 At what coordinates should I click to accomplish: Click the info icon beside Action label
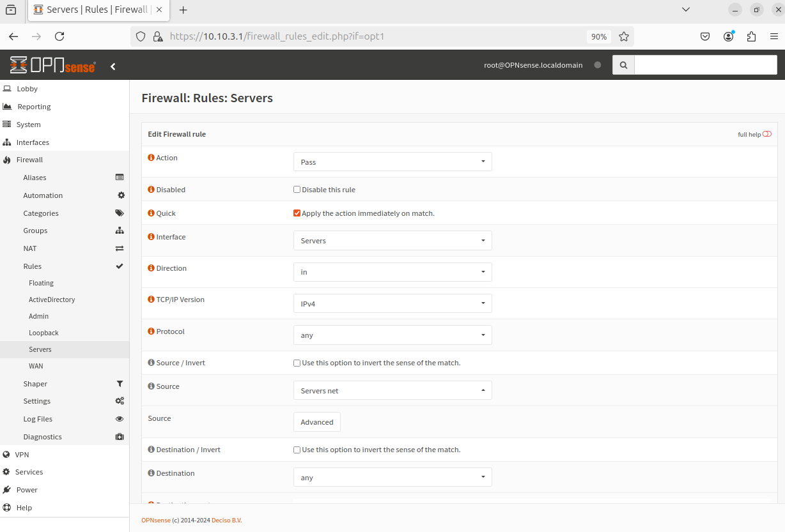[x=151, y=158]
